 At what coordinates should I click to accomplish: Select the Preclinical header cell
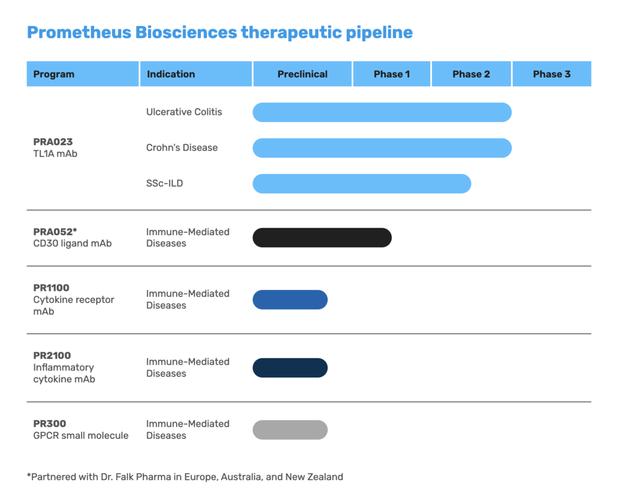tap(302, 74)
